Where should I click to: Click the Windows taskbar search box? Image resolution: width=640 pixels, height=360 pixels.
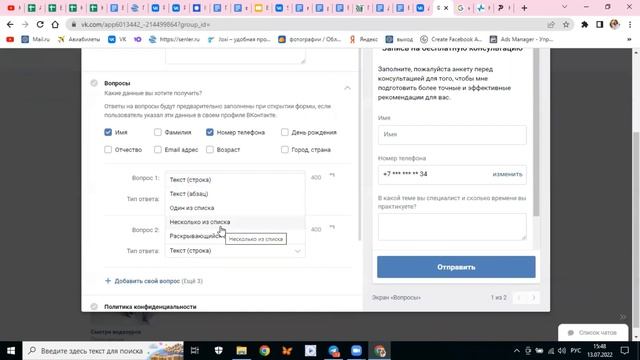pyautogui.click(x=103, y=351)
